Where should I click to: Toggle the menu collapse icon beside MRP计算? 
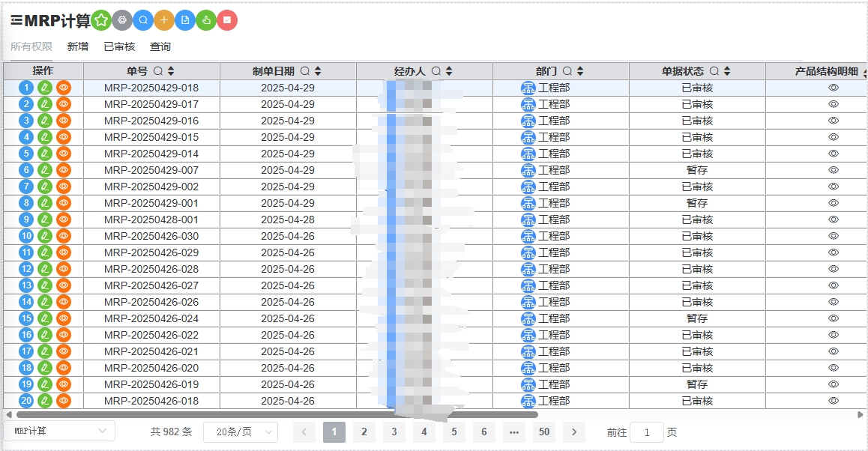coord(16,20)
